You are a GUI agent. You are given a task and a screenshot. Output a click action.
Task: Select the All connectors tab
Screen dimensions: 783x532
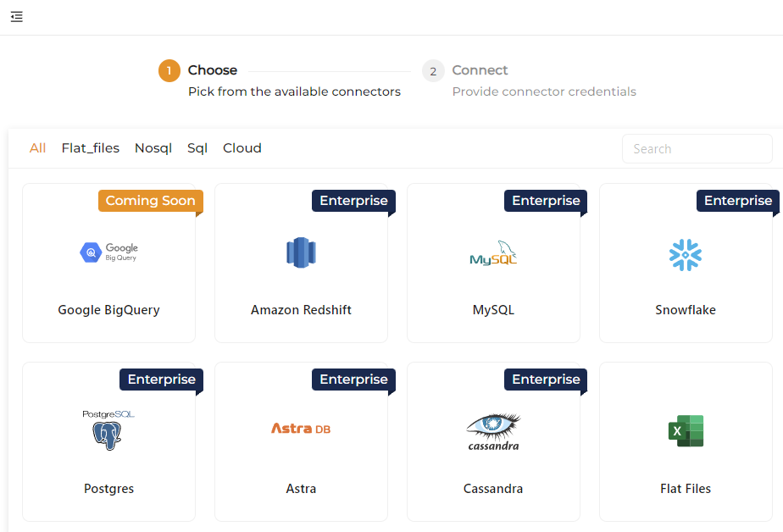pyautogui.click(x=37, y=147)
